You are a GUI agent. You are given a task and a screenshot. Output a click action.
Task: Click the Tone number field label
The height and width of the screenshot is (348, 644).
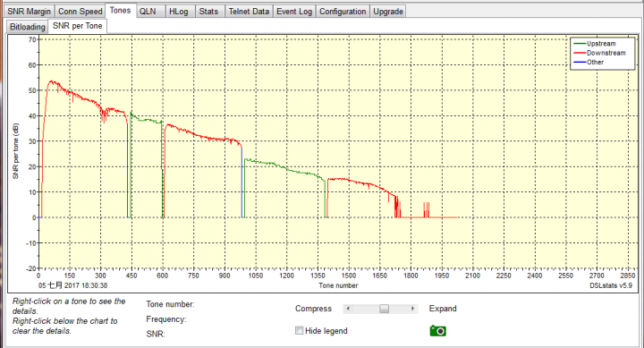tap(170, 304)
